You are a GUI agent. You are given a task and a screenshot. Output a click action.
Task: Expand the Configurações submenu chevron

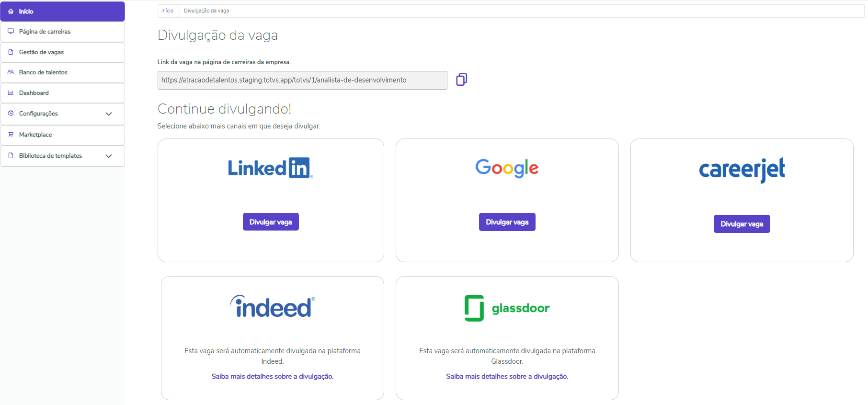pyautogui.click(x=109, y=114)
